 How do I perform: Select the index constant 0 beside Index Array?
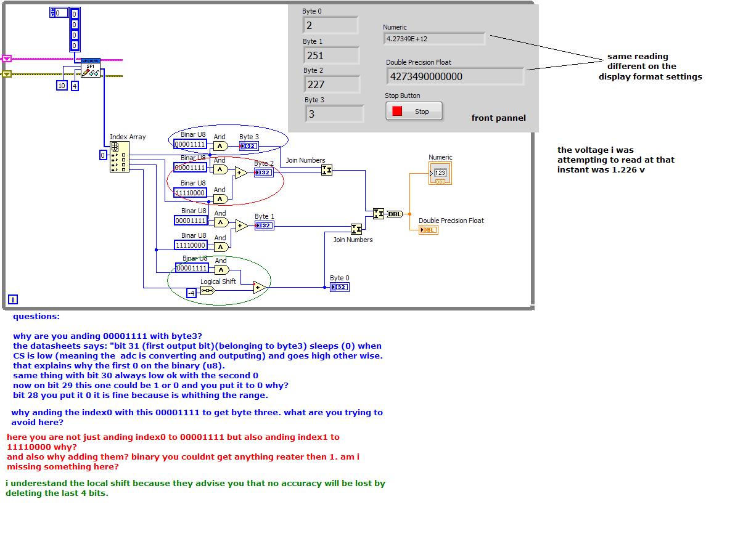coord(103,155)
